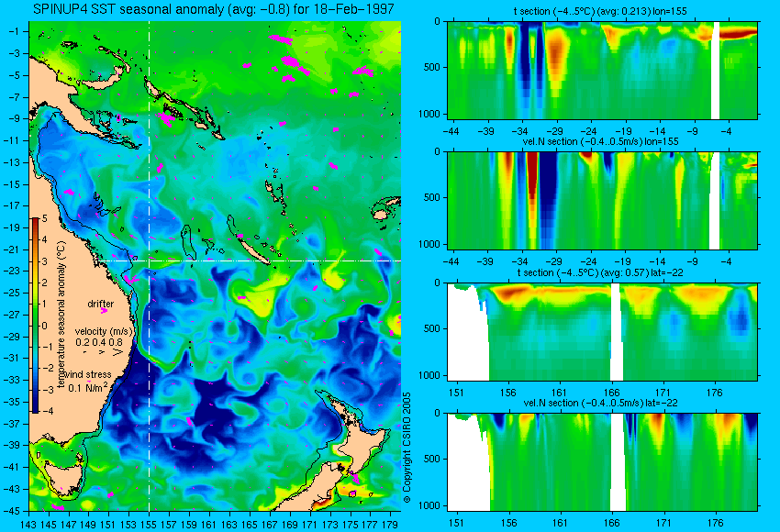Click the horizontal dashed line at latitude -22
780x532 pixels.
point(249,260)
